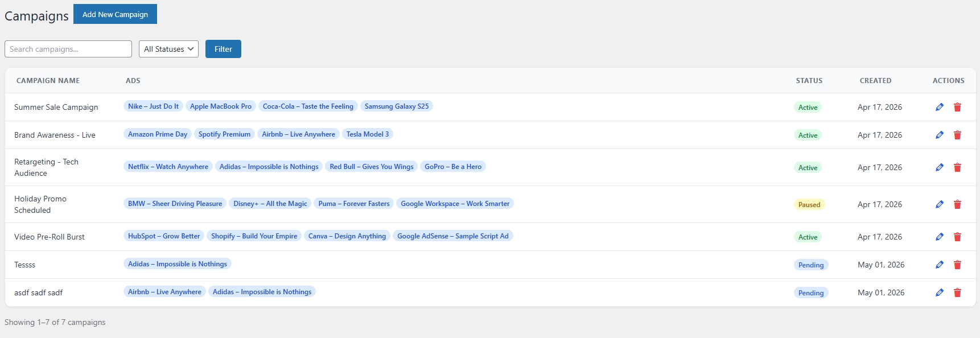Click Showing 1–7 of 7 campaigns text
980x338 pixels.
(x=55, y=322)
